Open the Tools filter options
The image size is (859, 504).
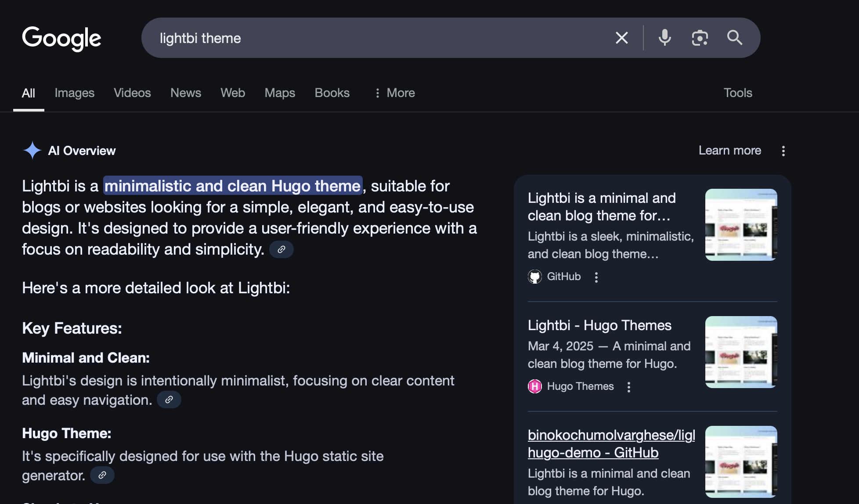click(x=738, y=93)
